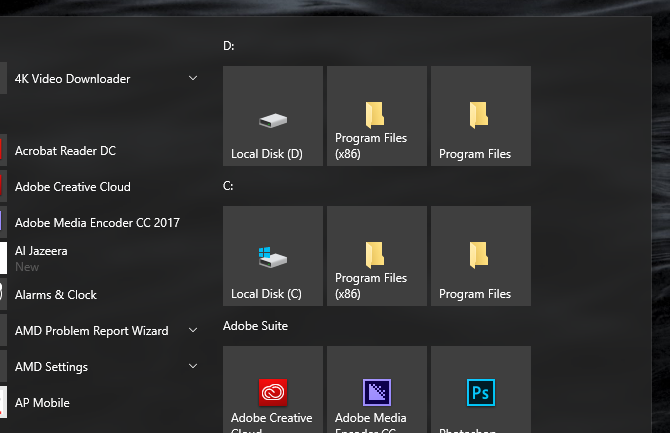670x433 pixels.
Task: Click the D: tile group header
Action: click(229, 46)
